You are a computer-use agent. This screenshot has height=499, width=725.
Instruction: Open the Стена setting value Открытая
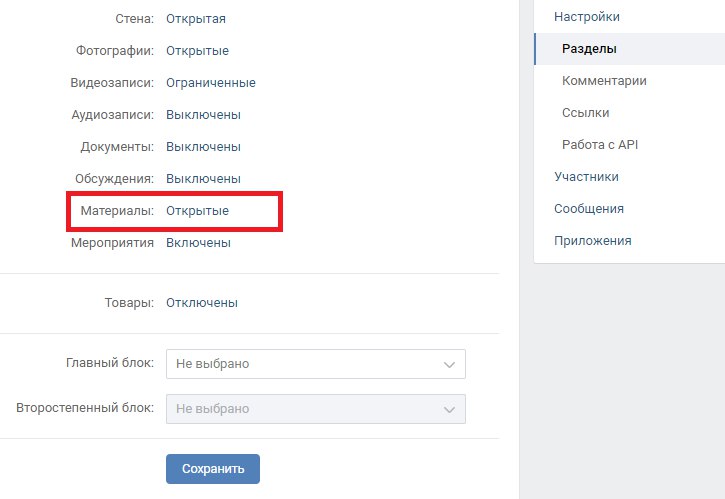196,18
